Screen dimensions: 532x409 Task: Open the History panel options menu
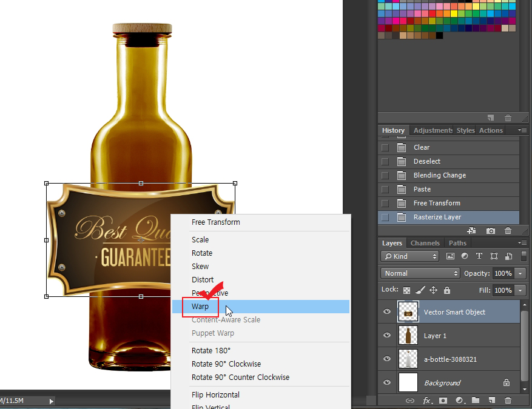pyautogui.click(x=522, y=130)
